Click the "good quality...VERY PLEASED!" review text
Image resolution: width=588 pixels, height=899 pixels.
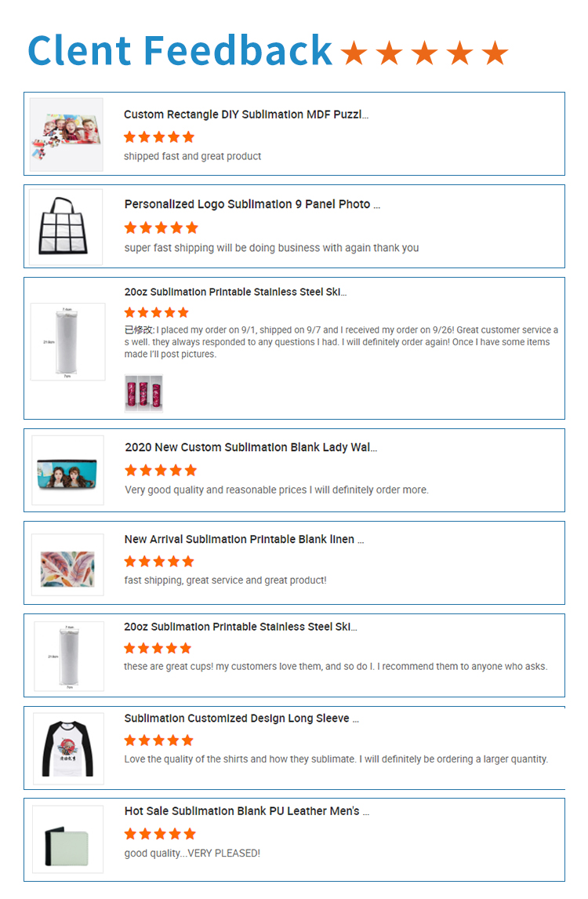click(x=192, y=854)
